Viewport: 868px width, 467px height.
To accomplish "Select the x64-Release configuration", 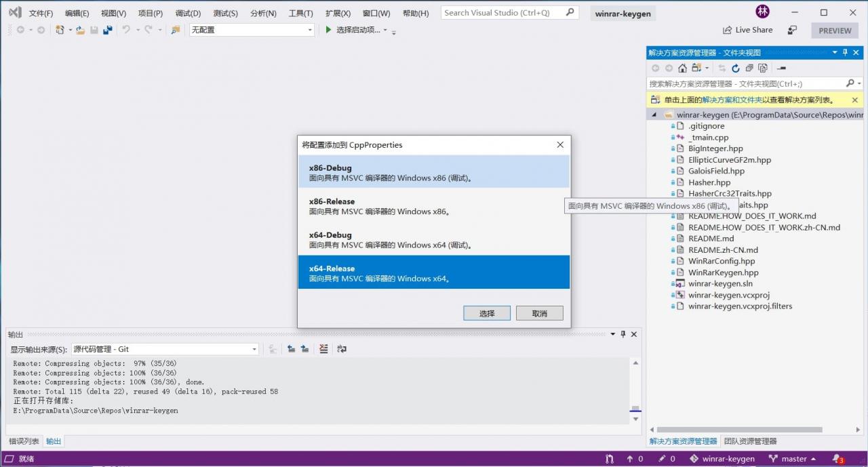I will pos(434,272).
